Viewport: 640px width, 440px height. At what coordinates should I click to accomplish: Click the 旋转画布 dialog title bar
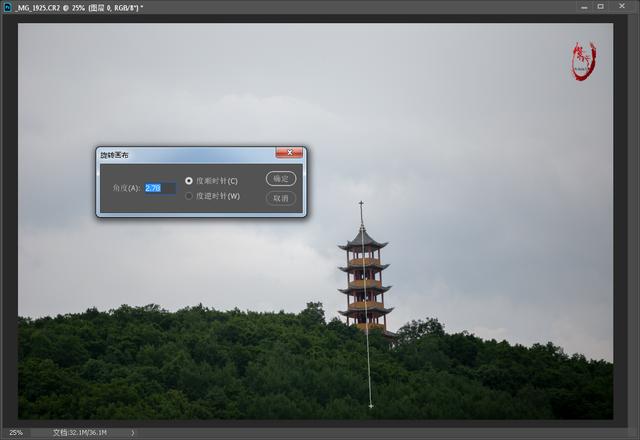[x=180, y=155]
